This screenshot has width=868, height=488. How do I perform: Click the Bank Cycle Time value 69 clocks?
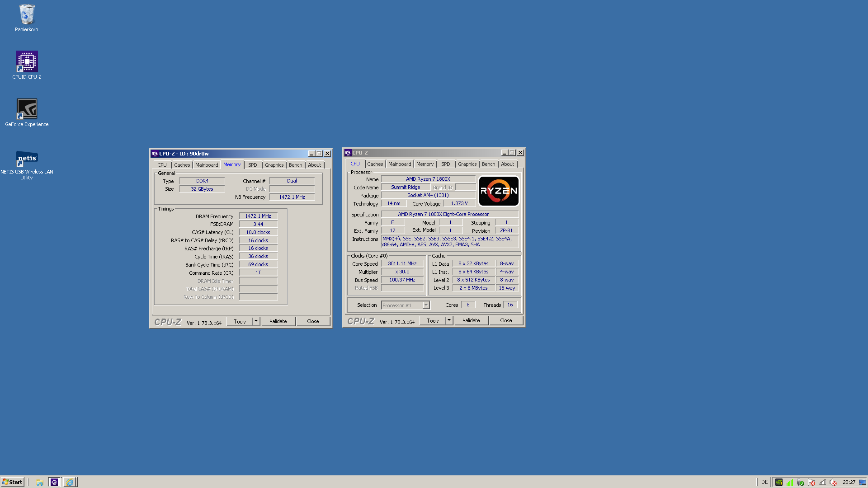[x=258, y=264]
